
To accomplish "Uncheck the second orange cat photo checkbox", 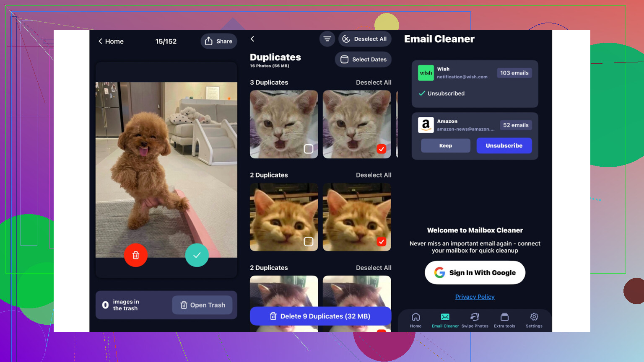I will (382, 241).
